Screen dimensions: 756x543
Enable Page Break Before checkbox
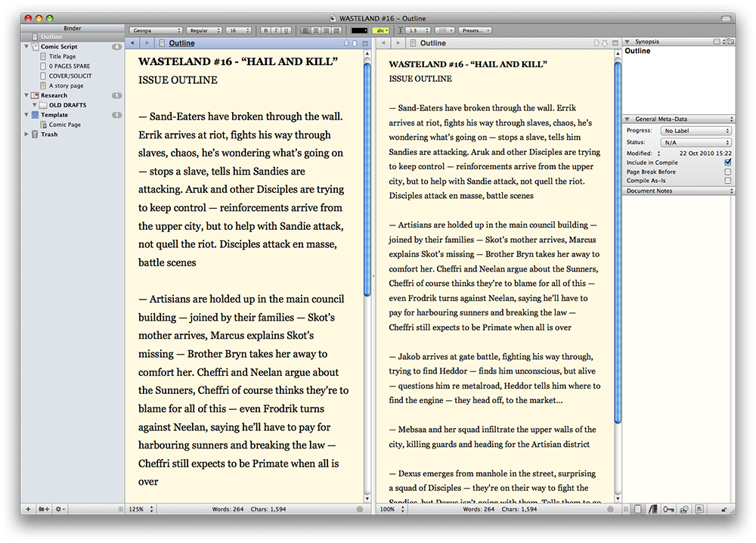727,172
